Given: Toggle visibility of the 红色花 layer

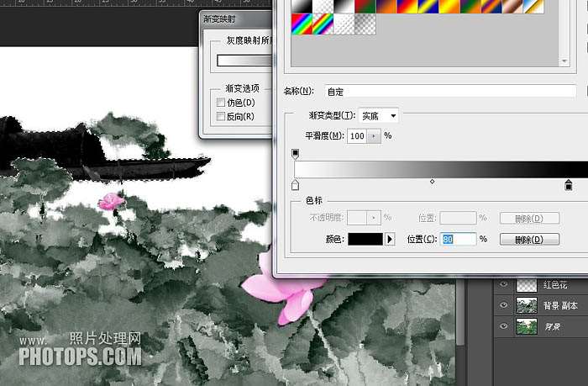Looking at the screenshot, I should point(504,285).
